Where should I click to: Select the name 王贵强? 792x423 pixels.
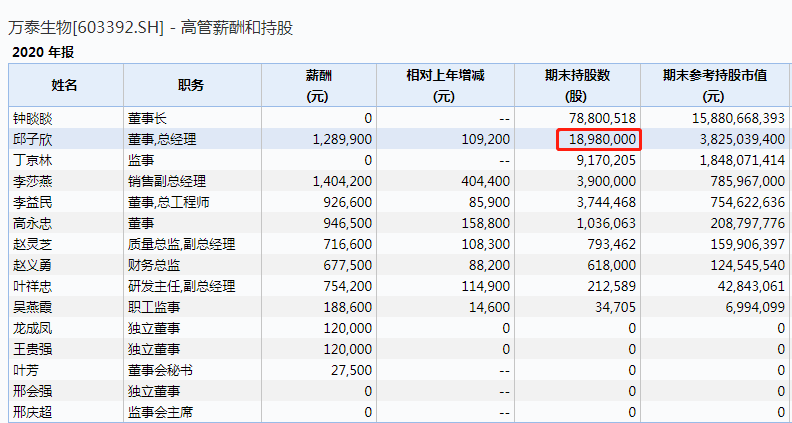point(33,349)
